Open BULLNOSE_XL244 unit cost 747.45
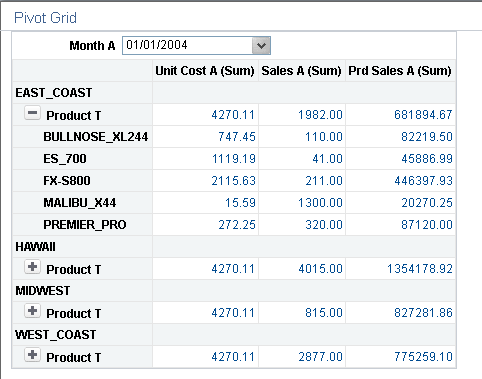The width and height of the screenshot is (482, 379). click(237, 137)
